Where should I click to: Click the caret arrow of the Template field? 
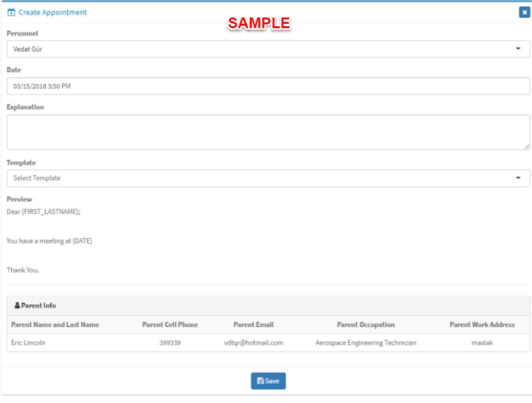(518, 178)
